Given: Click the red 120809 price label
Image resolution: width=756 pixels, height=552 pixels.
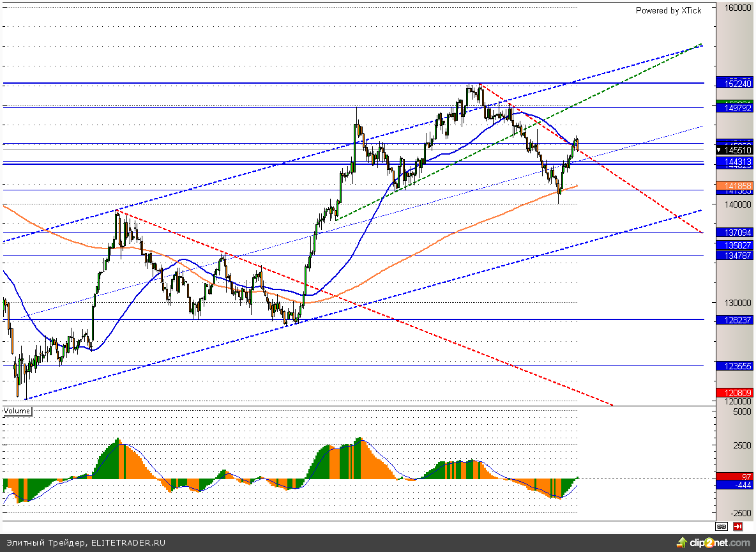Looking at the screenshot, I should click(737, 392).
